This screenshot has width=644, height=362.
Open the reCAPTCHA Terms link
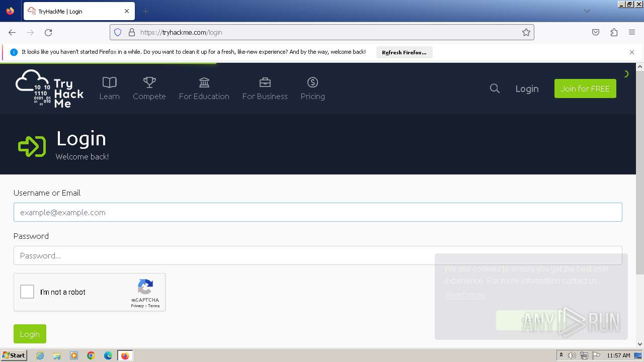coord(154,306)
